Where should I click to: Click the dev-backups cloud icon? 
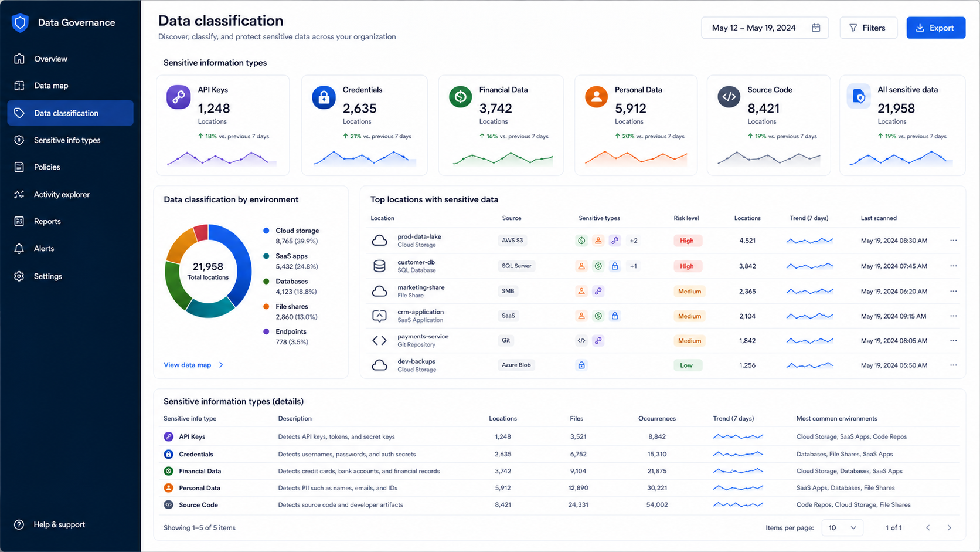click(x=379, y=365)
